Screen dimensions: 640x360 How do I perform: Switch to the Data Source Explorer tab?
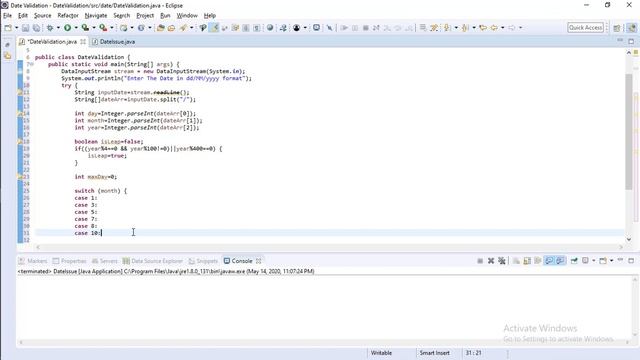pos(153,261)
